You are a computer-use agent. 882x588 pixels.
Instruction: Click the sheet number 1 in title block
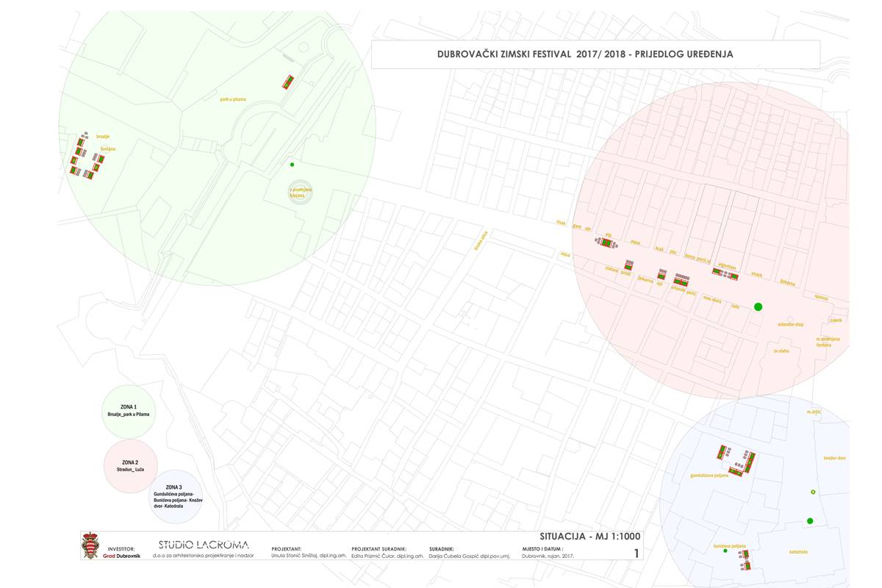636,553
